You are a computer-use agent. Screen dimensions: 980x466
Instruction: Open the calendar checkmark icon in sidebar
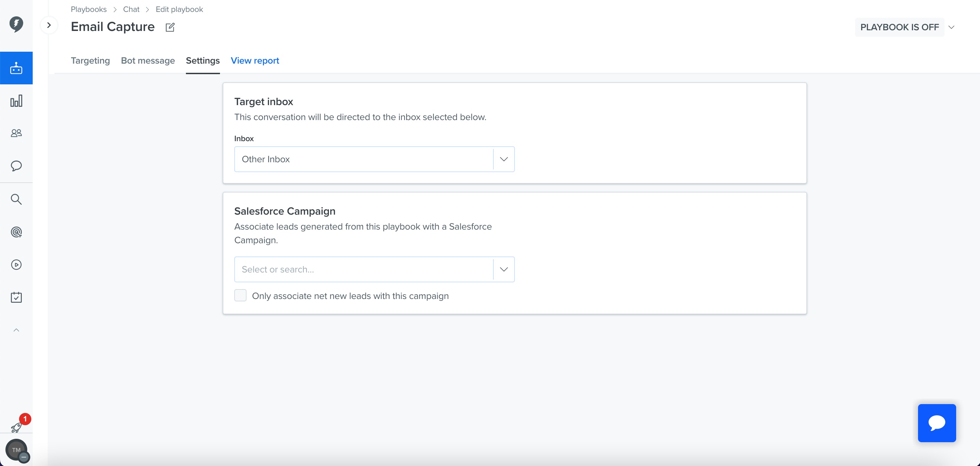[x=16, y=297]
